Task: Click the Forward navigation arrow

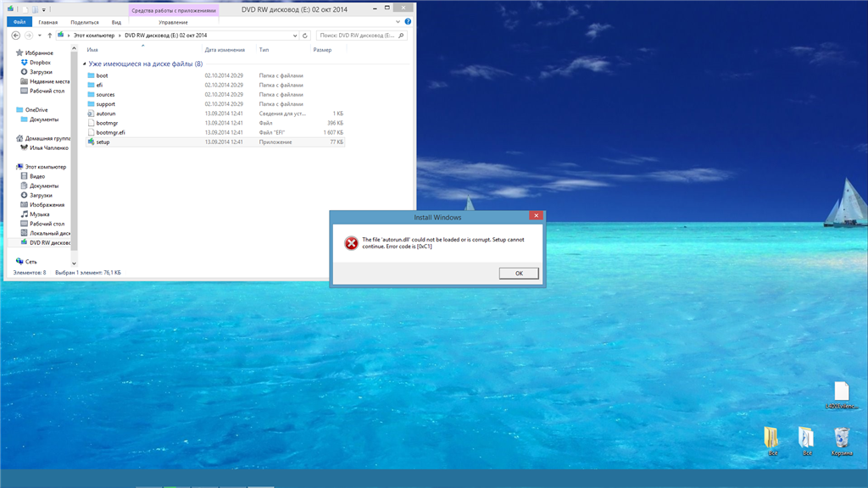Action: 28,36
